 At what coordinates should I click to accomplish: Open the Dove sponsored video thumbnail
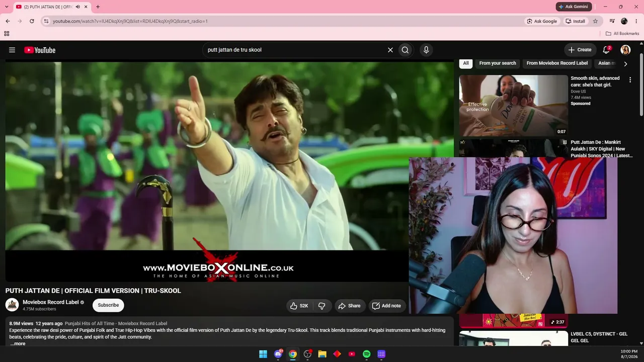(513, 106)
